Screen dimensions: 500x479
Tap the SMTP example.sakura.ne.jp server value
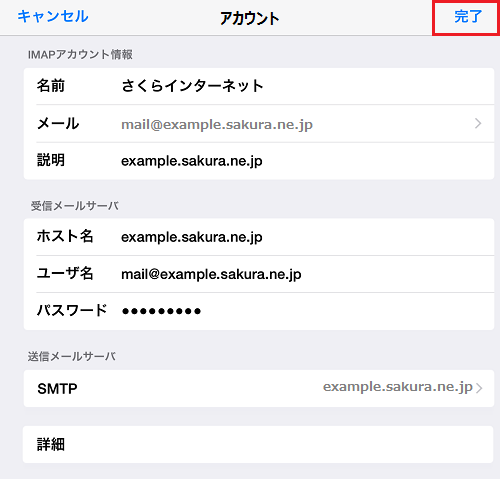[398, 387]
